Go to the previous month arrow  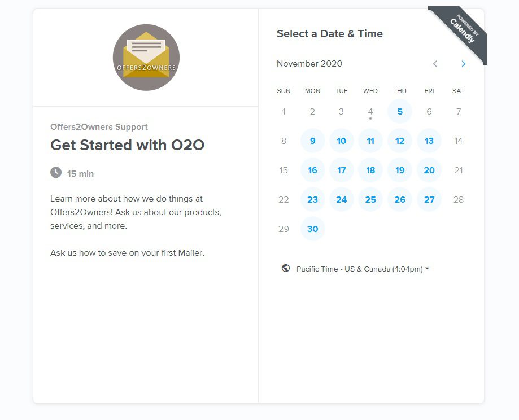pos(435,64)
